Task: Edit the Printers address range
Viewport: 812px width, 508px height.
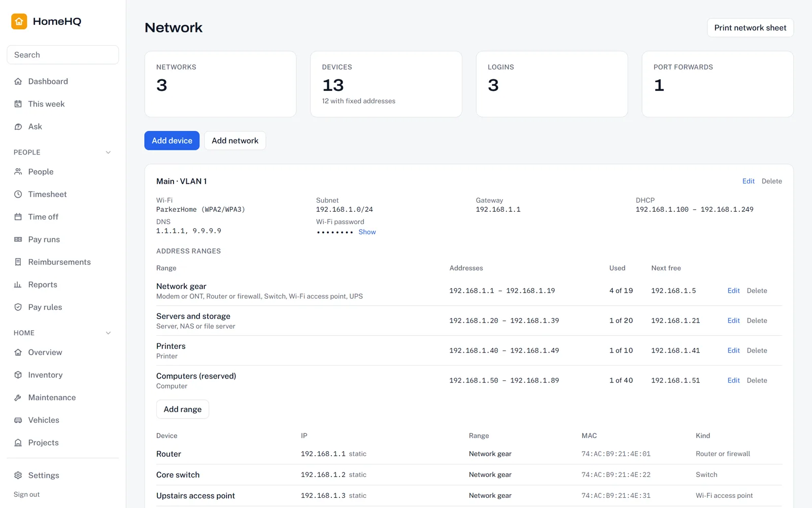Action: pos(733,351)
